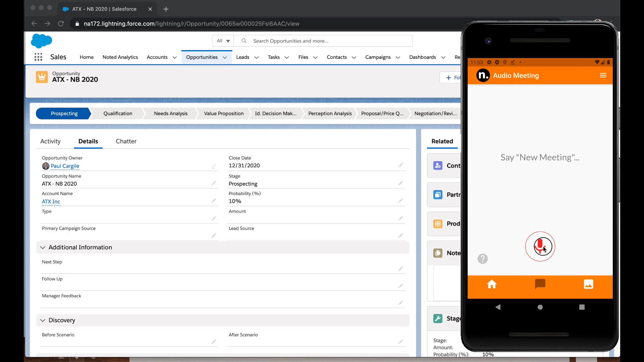
Task: Edit Account Name with pencil icon
Action: pos(214,201)
